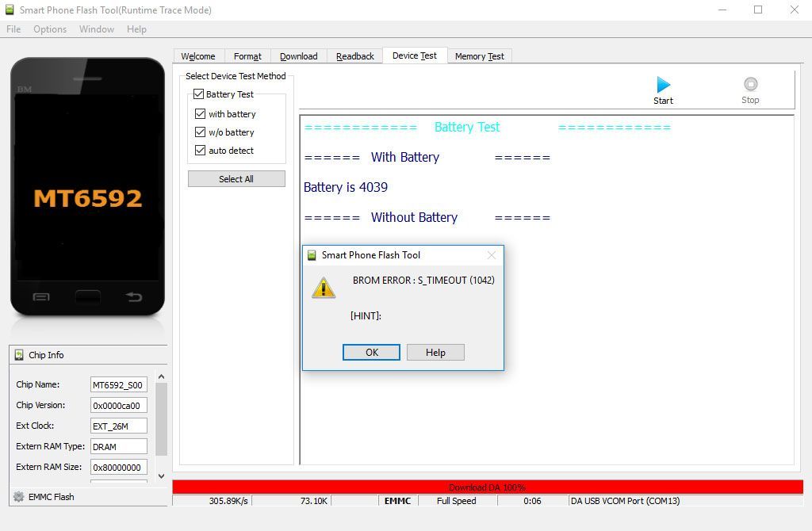This screenshot has width=812, height=531.
Task: Click the warning triangle icon in dialog
Action: click(x=324, y=288)
